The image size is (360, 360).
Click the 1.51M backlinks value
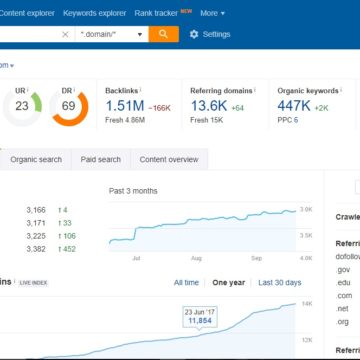point(125,106)
